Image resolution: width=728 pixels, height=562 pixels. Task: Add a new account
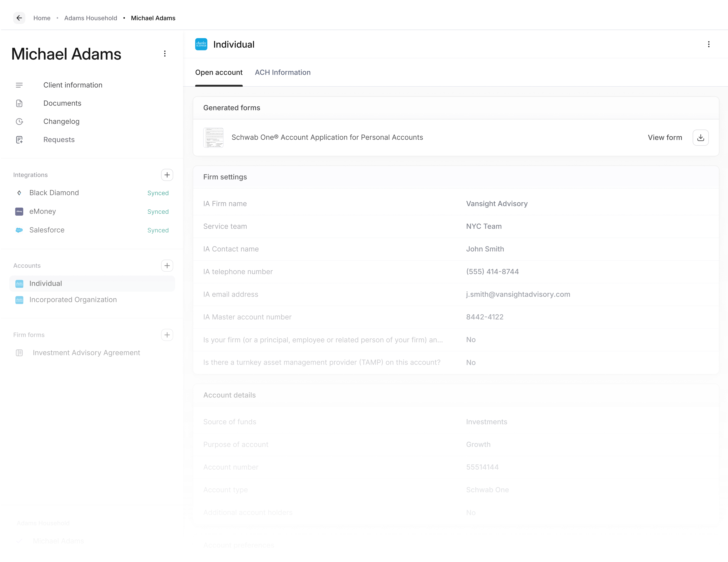(x=167, y=265)
